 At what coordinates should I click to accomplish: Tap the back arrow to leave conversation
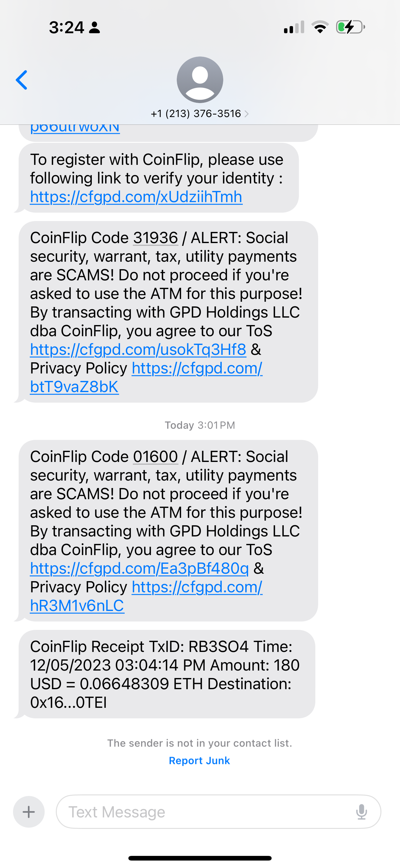tap(21, 80)
